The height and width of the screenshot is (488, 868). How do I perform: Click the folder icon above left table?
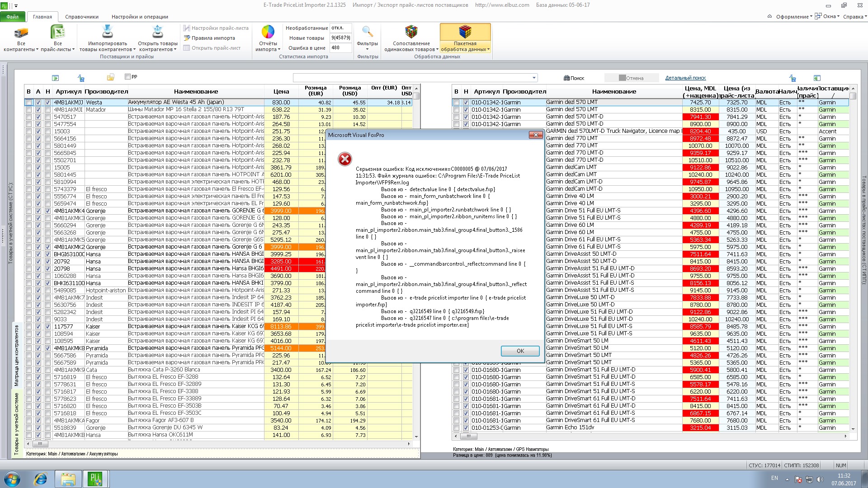tap(110, 77)
